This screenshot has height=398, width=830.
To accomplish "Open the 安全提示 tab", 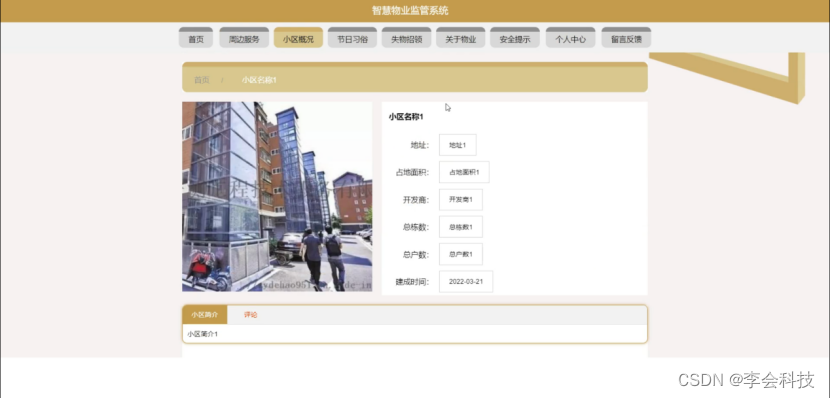I will pos(515,38).
